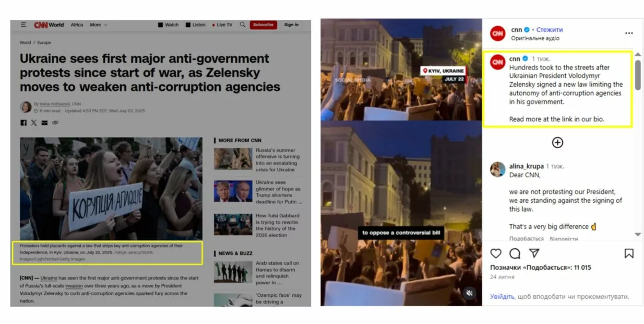Click CNN avatar beside the caption
The image size is (644, 324).
[x=497, y=62]
